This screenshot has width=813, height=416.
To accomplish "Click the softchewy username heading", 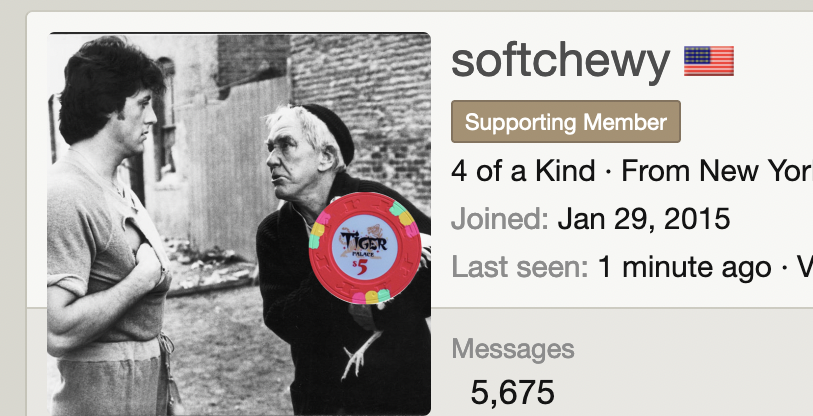I will [560, 62].
